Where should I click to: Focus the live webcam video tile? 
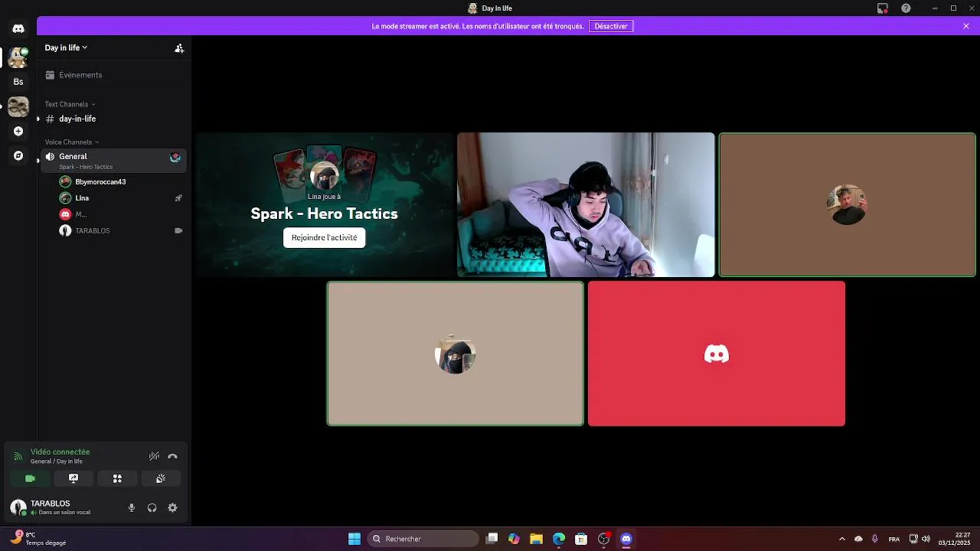pos(586,204)
